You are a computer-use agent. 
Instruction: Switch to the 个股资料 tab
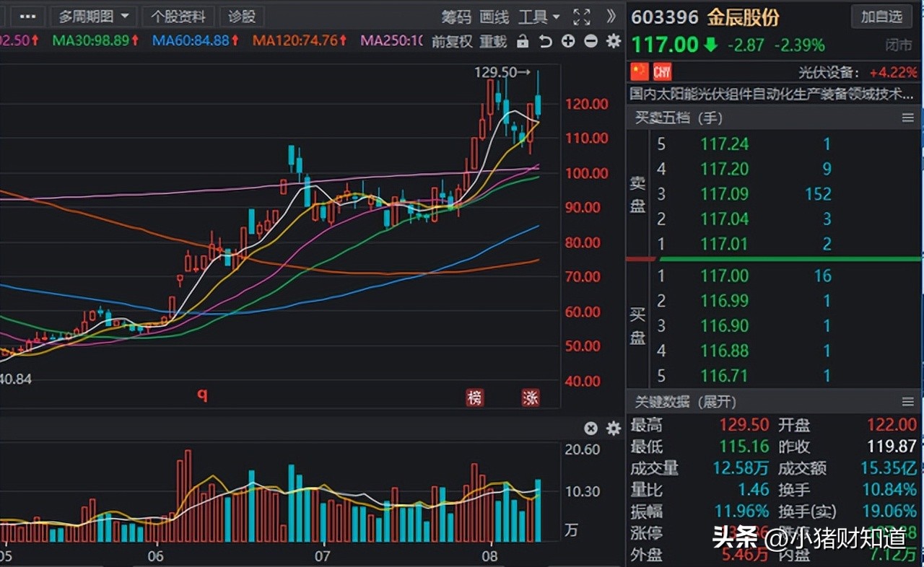178,16
